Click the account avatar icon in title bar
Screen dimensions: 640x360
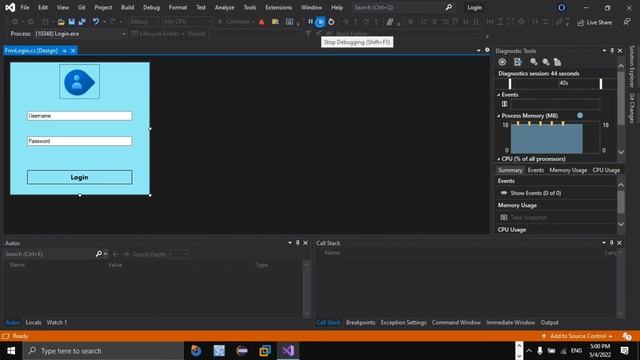click(562, 8)
